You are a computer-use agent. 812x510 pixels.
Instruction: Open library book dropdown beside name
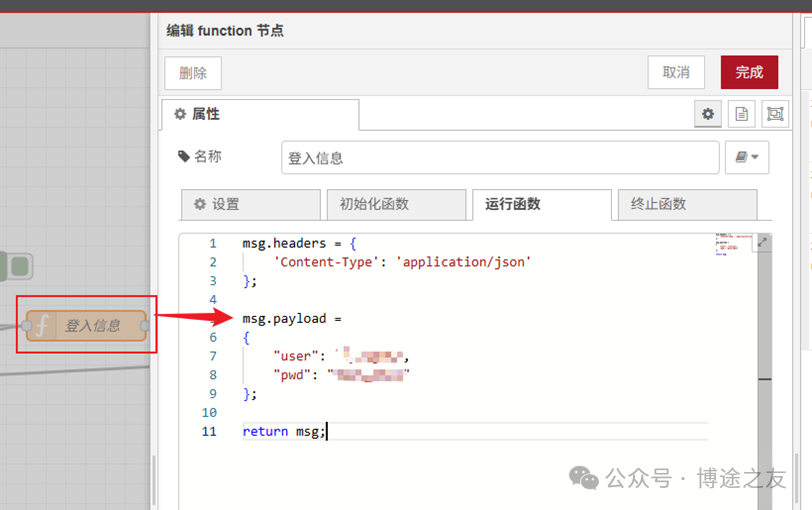tap(747, 157)
